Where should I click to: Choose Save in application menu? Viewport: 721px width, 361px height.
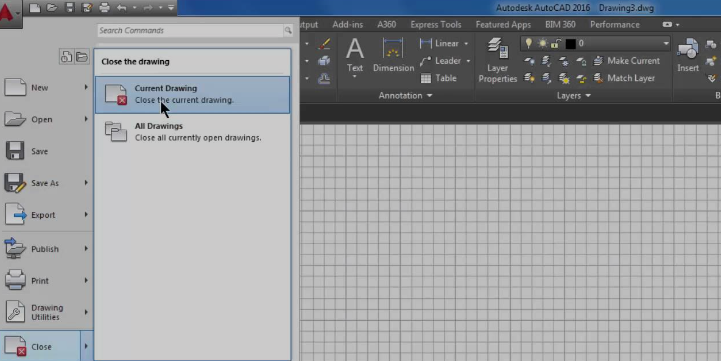[x=46, y=151]
